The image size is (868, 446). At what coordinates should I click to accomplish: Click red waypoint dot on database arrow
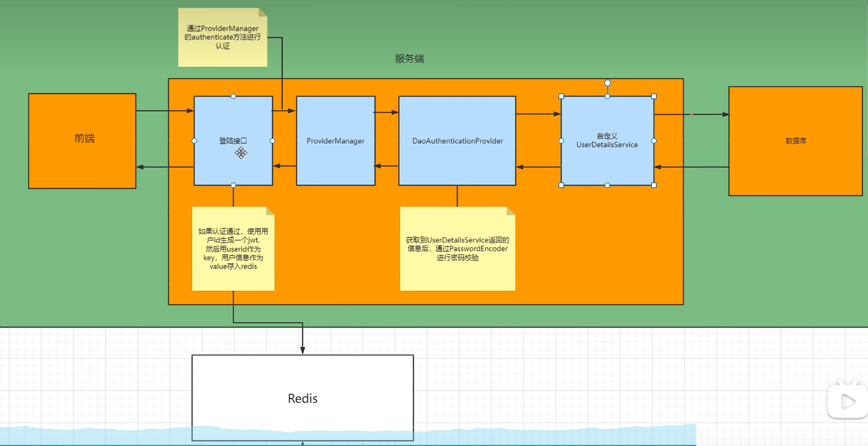[x=691, y=115]
